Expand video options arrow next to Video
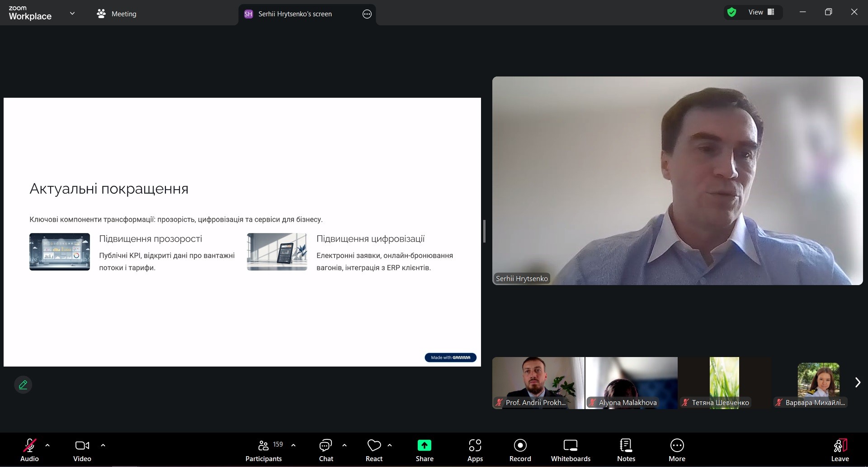 tap(103, 445)
